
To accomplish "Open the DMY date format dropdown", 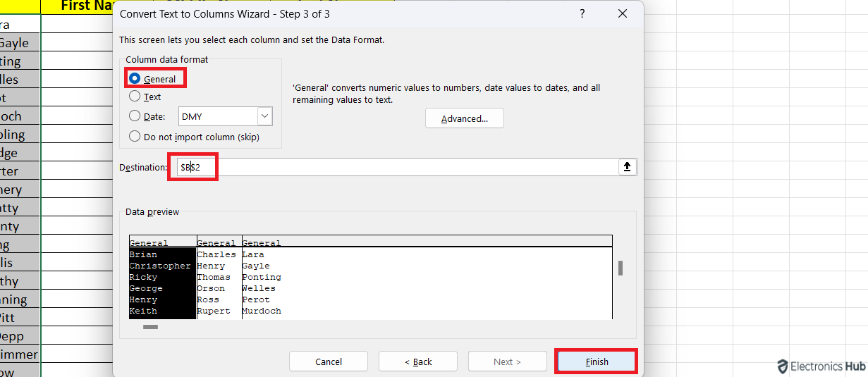I will point(264,116).
